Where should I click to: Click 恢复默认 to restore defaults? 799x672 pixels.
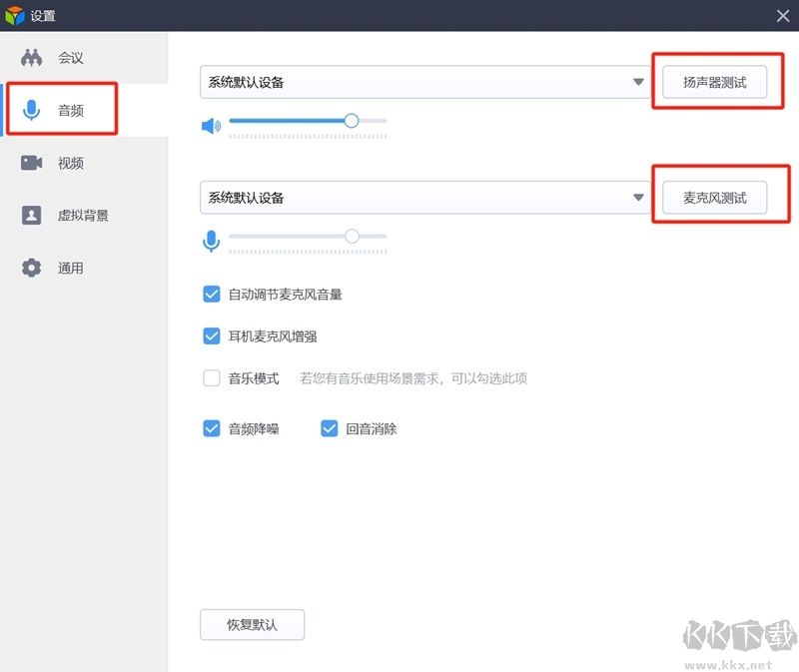252,624
